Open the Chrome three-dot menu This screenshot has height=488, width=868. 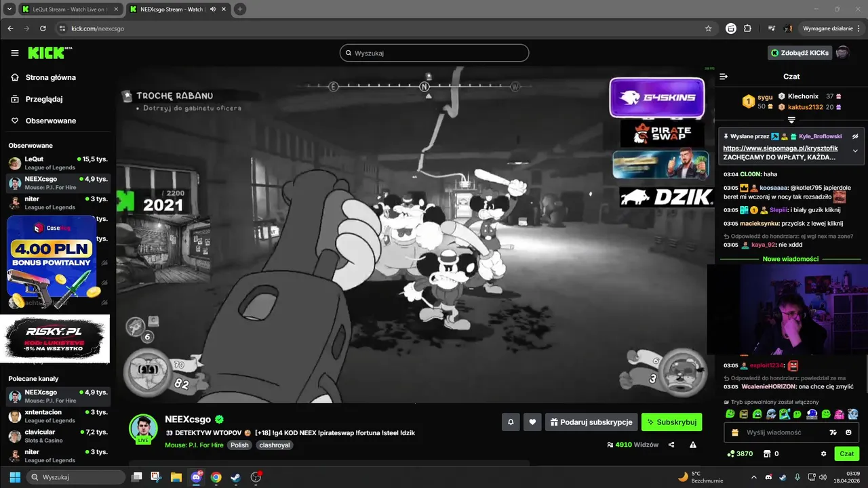859,28
